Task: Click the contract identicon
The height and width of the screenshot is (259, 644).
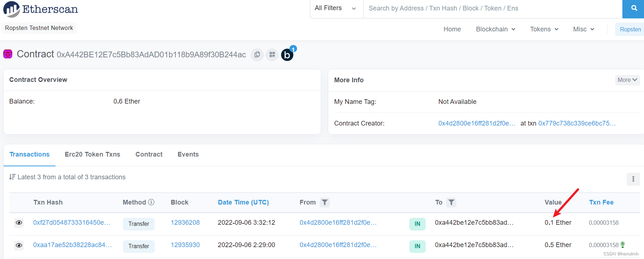Action: (x=8, y=54)
